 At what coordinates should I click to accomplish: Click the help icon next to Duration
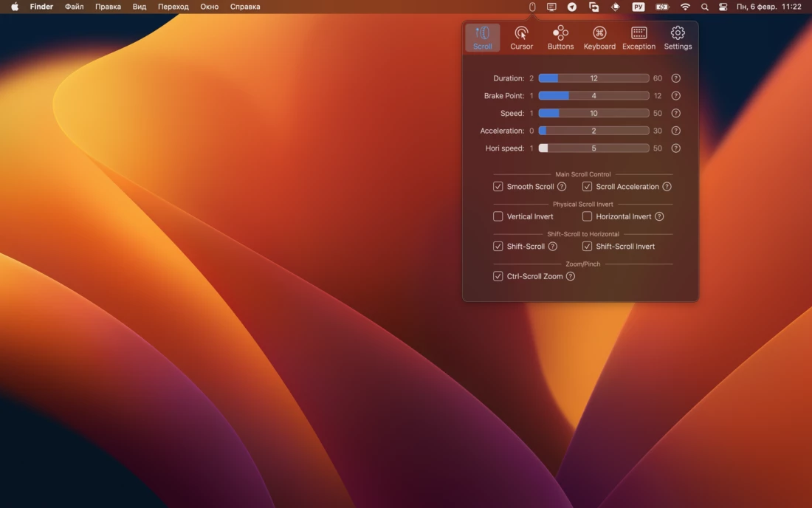tap(675, 78)
